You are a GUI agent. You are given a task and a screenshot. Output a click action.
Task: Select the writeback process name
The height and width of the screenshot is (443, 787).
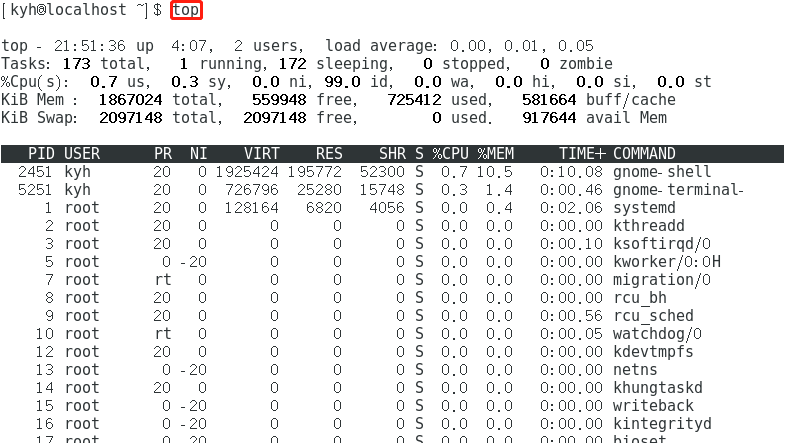click(x=653, y=406)
